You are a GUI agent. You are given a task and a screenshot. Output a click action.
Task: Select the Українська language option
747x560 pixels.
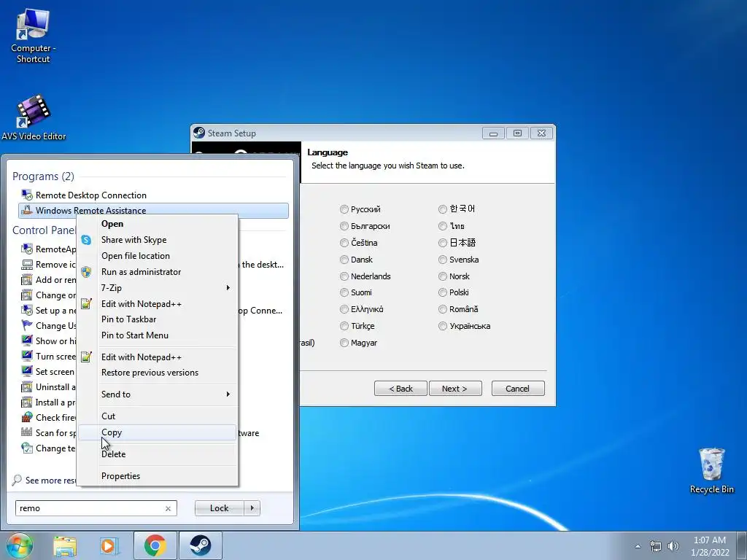click(465, 326)
